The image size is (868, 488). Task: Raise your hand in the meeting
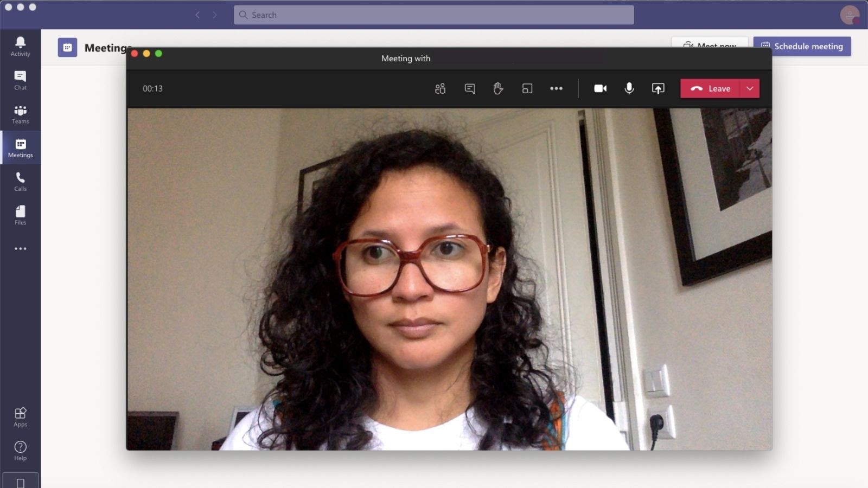(498, 88)
